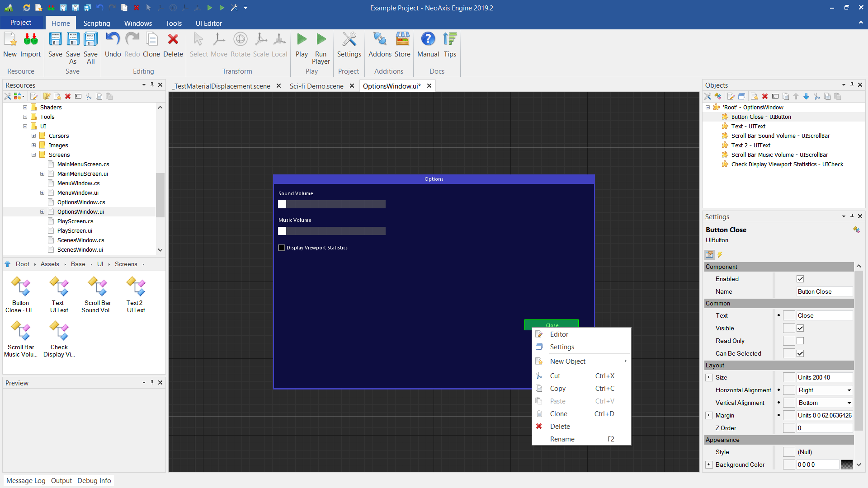Open the Message Log panel

(x=26, y=480)
